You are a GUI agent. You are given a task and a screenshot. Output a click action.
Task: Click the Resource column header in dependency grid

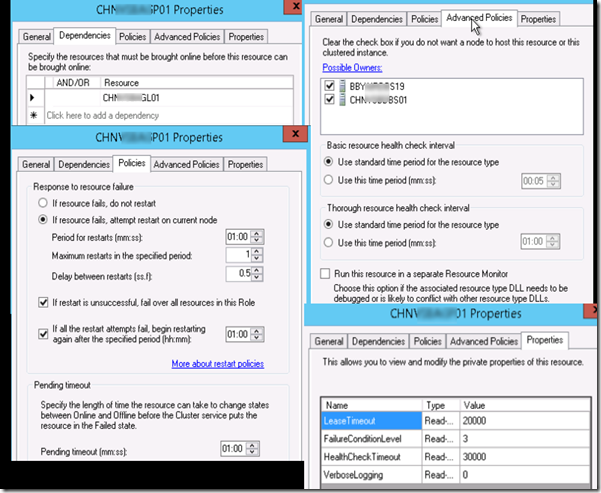197,83
